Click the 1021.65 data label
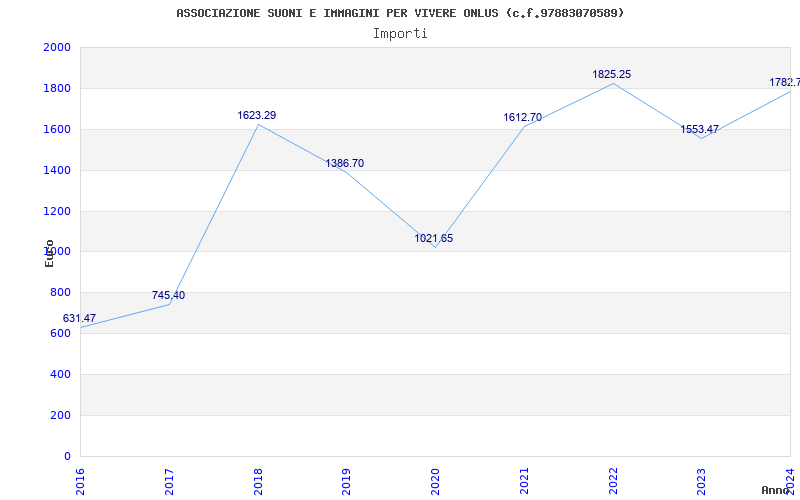The height and width of the screenshot is (500, 800). [x=434, y=238]
